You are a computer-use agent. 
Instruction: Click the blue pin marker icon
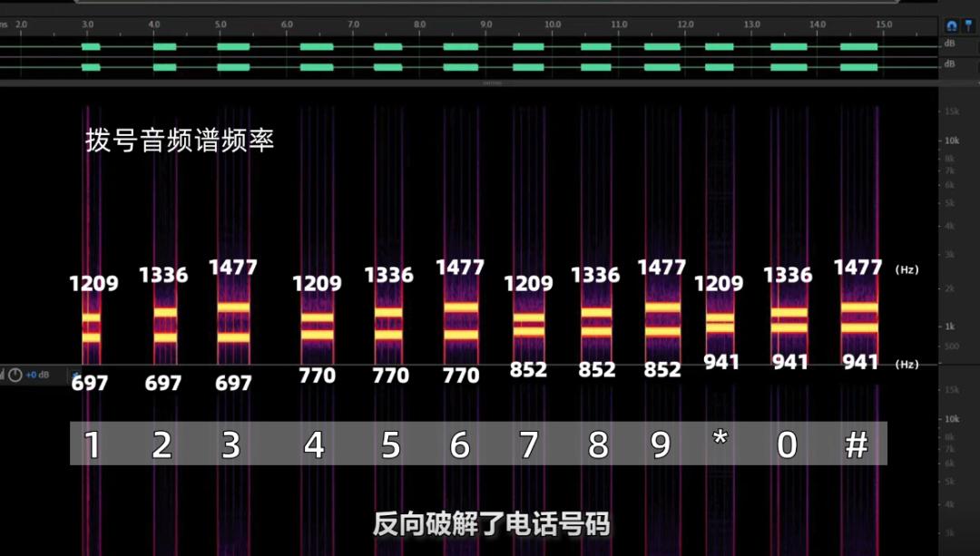click(968, 25)
